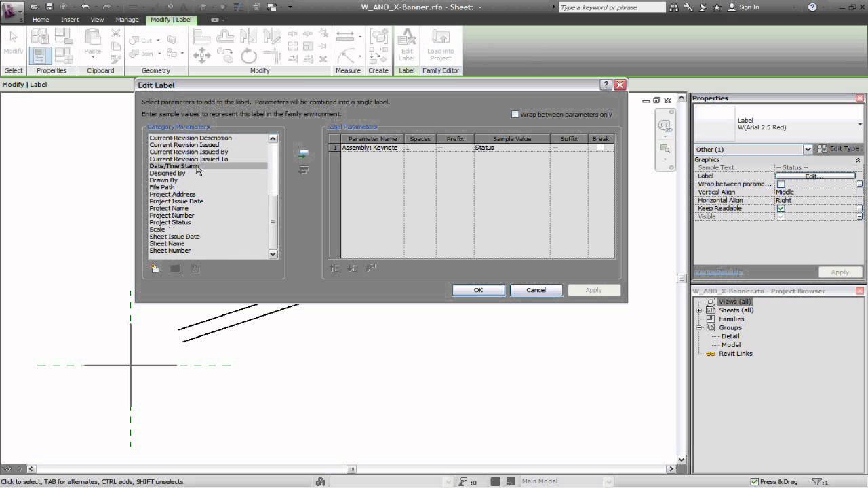Open the Other (1) dropdown in Properties
The image size is (868, 488).
(808, 149)
